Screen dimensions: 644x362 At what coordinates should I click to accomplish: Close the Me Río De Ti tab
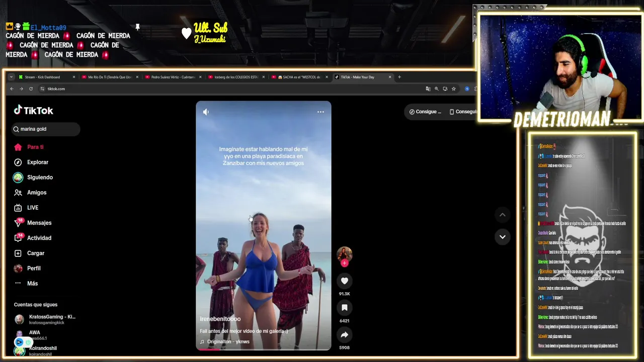[137, 77]
